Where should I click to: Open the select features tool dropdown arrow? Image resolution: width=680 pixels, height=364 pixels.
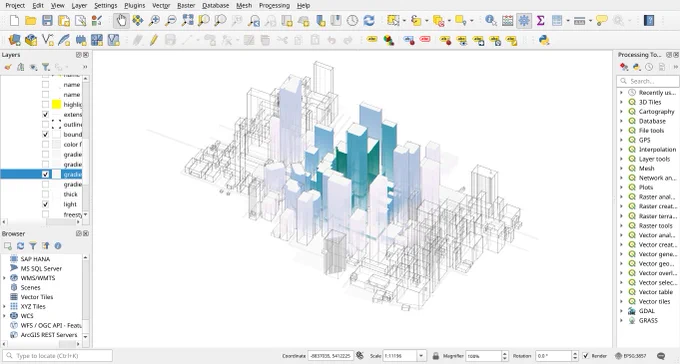coord(404,20)
